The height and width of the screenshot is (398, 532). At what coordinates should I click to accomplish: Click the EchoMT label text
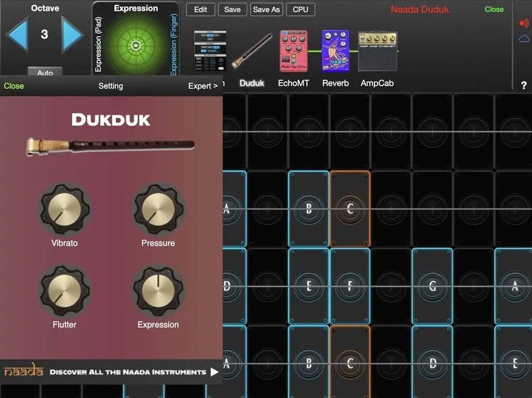tap(293, 83)
